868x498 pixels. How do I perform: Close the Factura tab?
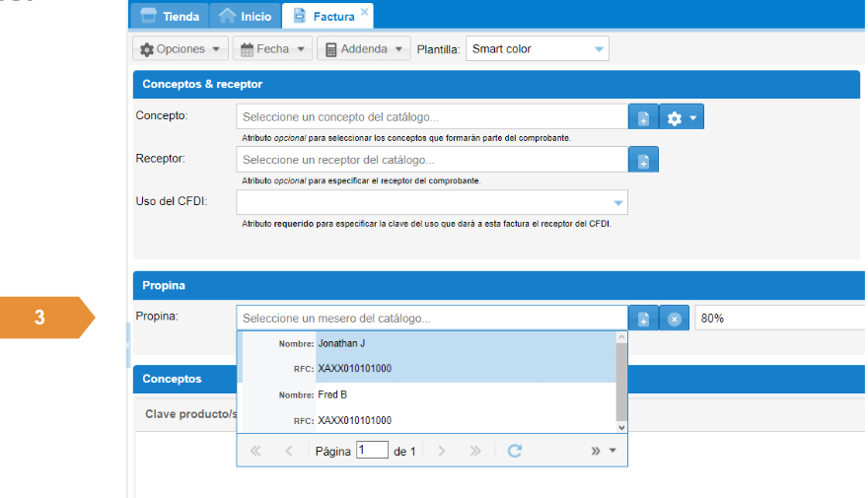click(x=365, y=12)
